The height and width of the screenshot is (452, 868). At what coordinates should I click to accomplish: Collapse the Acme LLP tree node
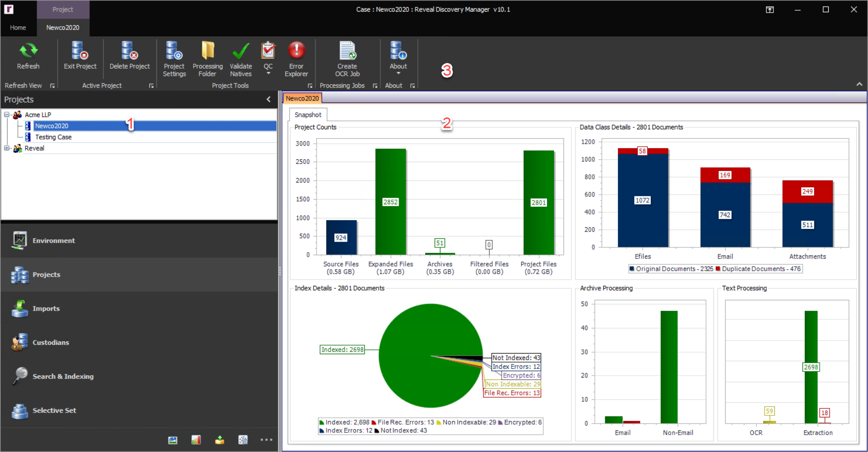(7, 114)
